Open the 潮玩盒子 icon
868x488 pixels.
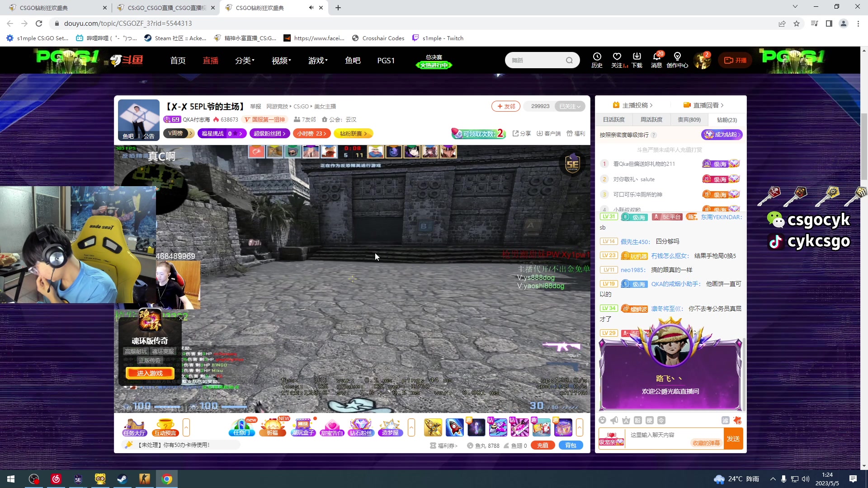click(x=303, y=427)
